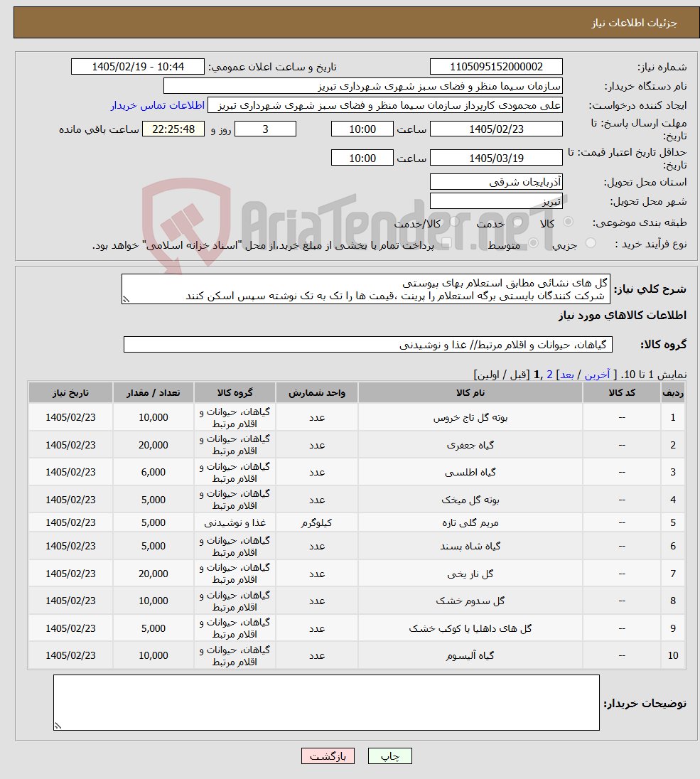Select the جزیی purchase type radio

[x=591, y=243]
